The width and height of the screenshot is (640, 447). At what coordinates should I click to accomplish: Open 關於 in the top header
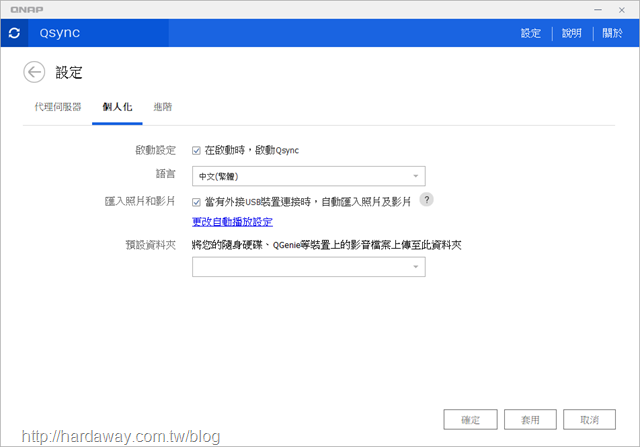point(612,33)
